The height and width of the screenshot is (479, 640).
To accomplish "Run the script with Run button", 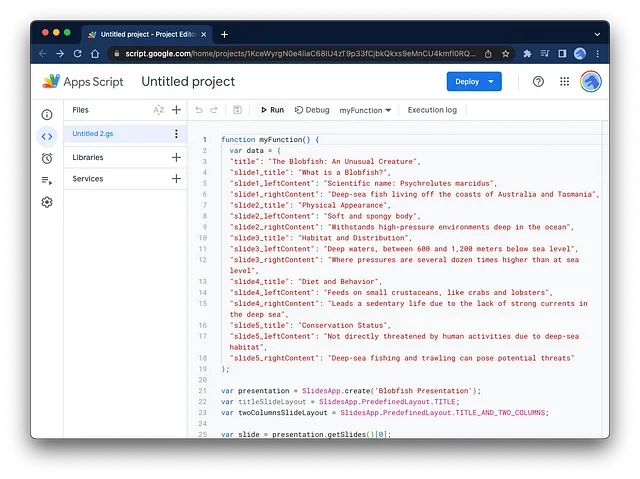I will point(272,110).
